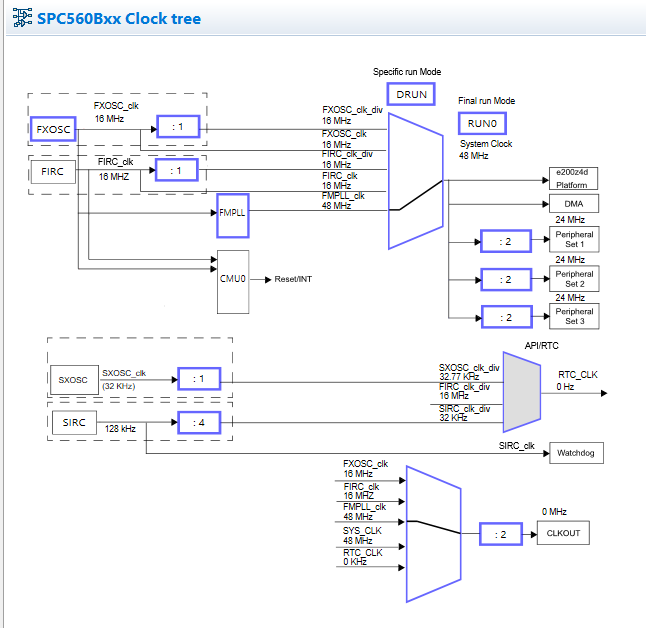Click the "SIRC_clk" label near Watchdog
The width and height of the screenshot is (646, 628).
pos(516,445)
